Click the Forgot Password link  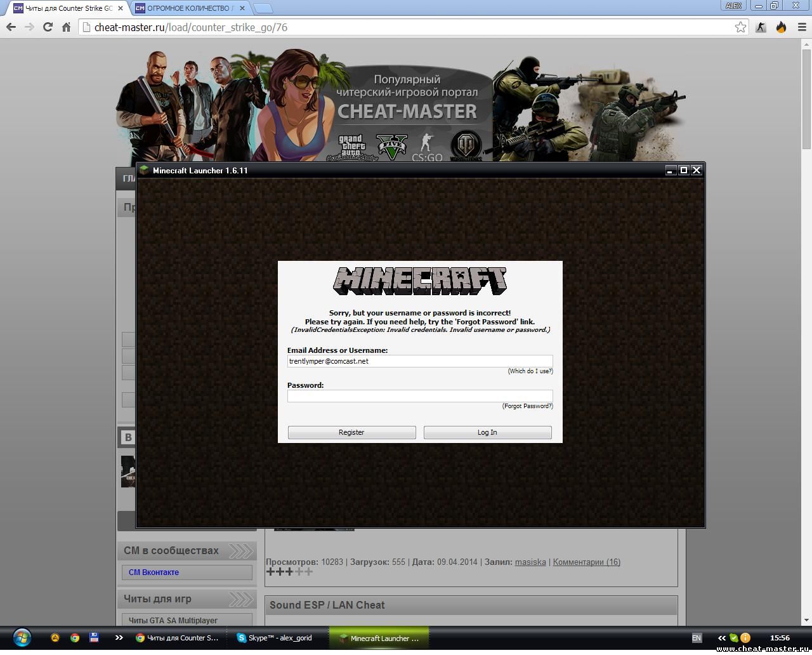coord(527,406)
